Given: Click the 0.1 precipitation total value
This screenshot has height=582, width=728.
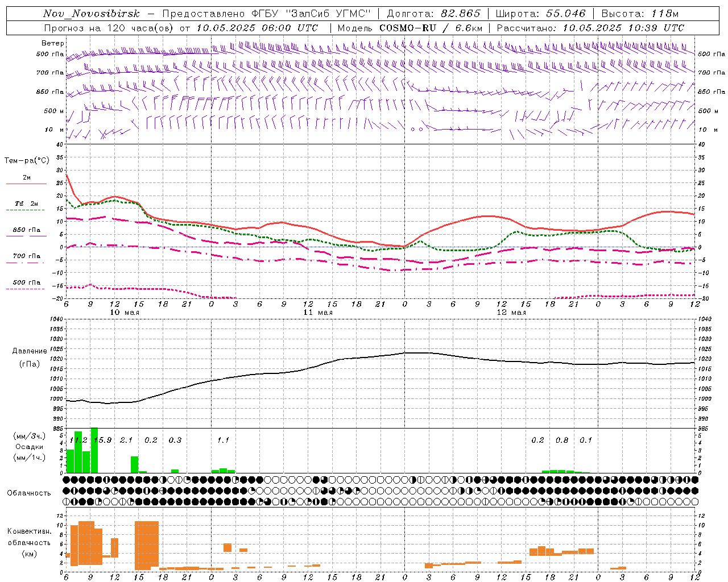Looking at the screenshot, I should tap(586, 440).
